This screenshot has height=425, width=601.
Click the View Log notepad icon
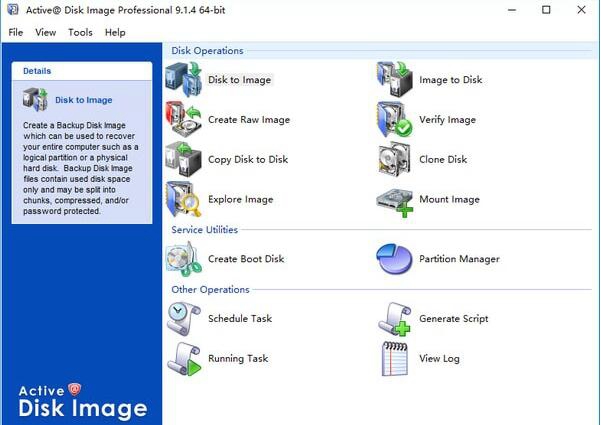click(394, 359)
